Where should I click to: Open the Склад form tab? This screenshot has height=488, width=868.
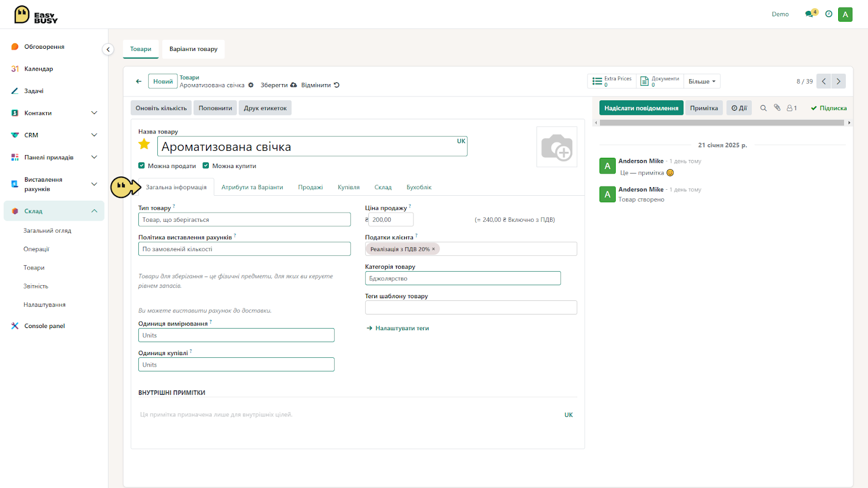(383, 187)
